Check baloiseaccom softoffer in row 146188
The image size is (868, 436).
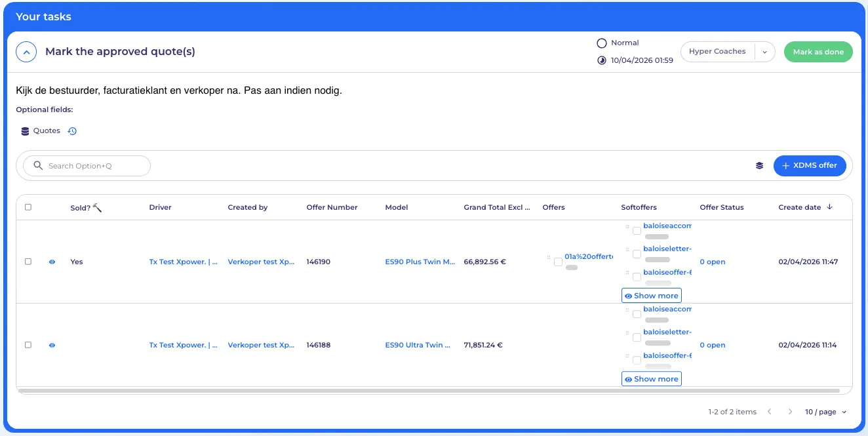[637, 314]
